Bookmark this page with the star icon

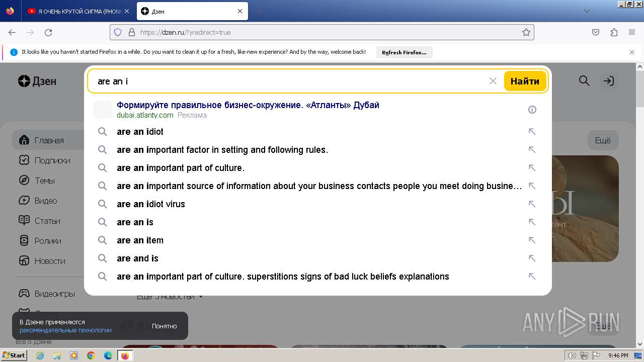coord(526,32)
